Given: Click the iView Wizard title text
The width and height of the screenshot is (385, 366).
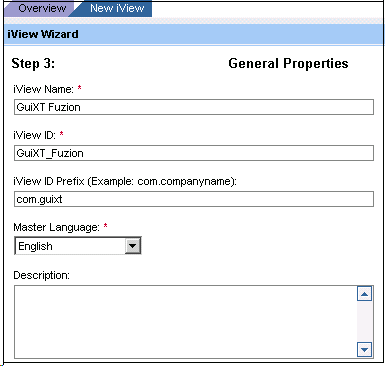Looking at the screenshot, I should coord(43,34).
